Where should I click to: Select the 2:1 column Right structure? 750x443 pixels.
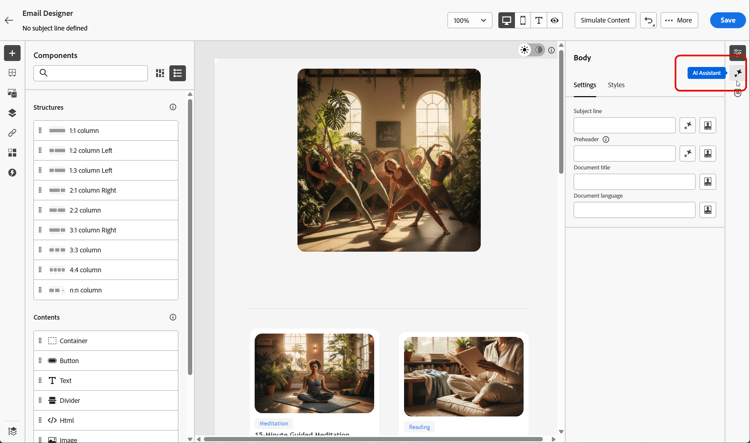(x=106, y=190)
